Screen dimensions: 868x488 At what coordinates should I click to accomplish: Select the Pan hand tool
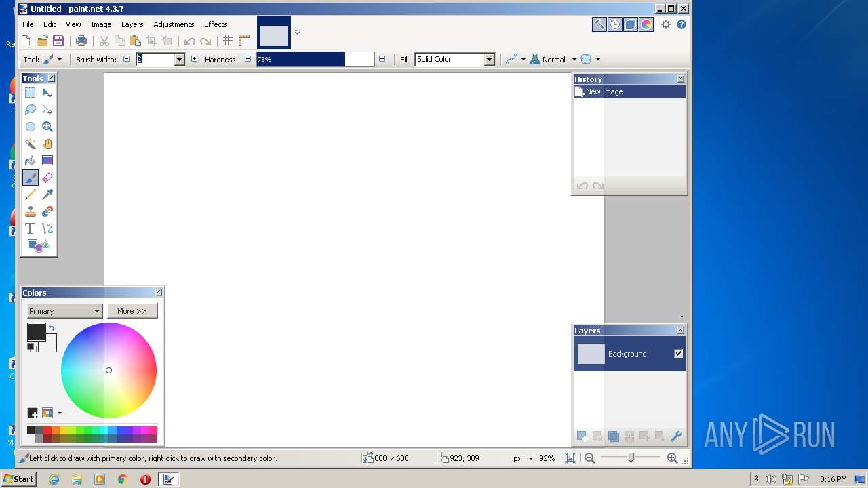(x=47, y=144)
